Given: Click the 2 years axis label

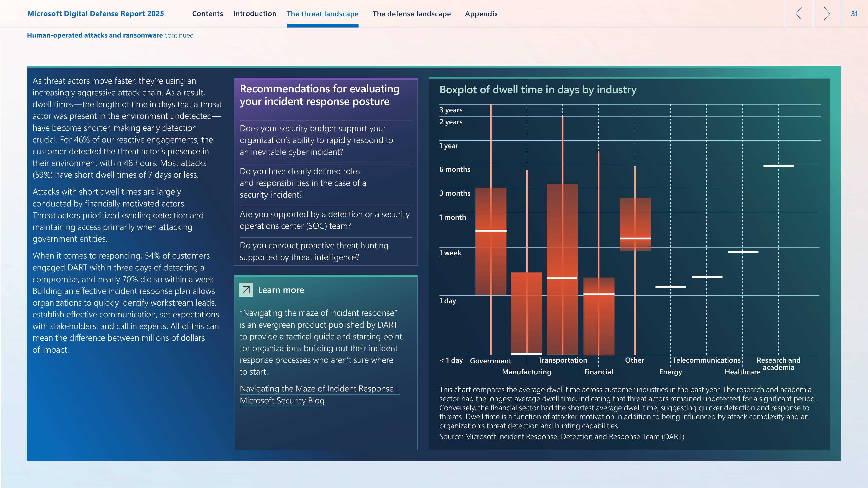Looking at the screenshot, I should click(451, 122).
